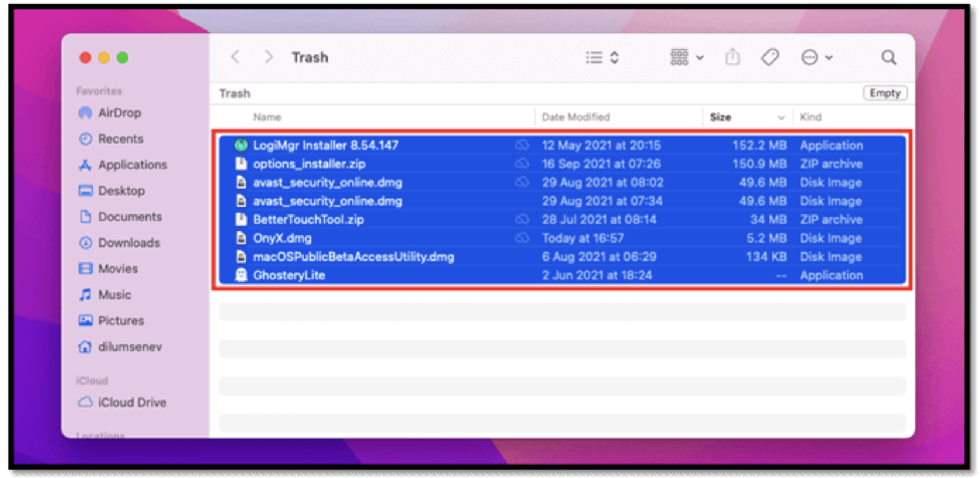Click the Documents sidebar icon
Viewport: 980px width, 478px height.
point(85,217)
